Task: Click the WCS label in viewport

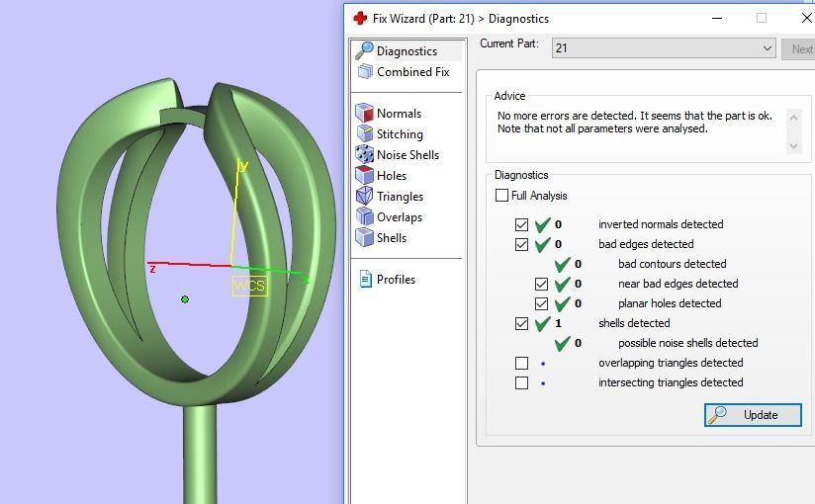Action: tap(249, 286)
